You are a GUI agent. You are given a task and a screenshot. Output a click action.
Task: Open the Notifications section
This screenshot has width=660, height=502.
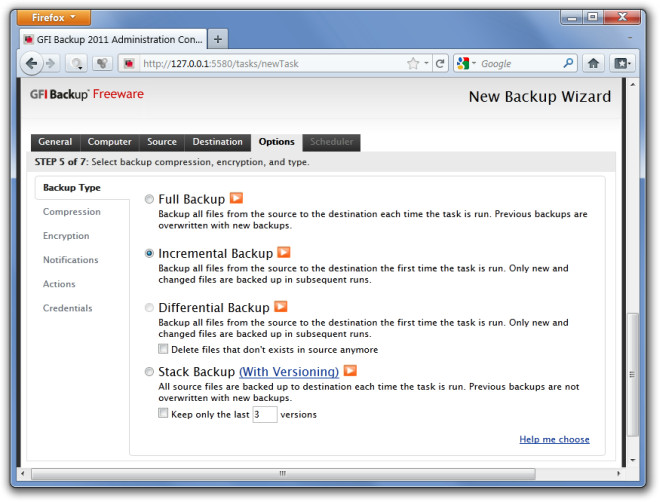click(71, 260)
